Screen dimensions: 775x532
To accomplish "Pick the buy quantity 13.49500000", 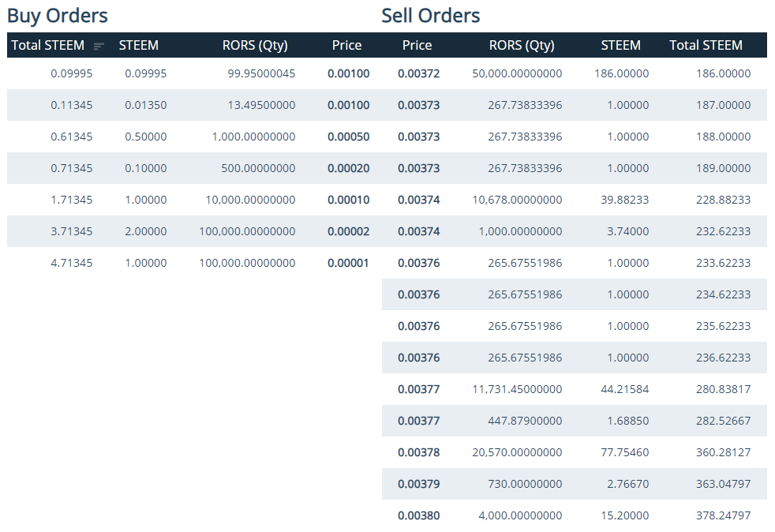I will click(261, 105).
